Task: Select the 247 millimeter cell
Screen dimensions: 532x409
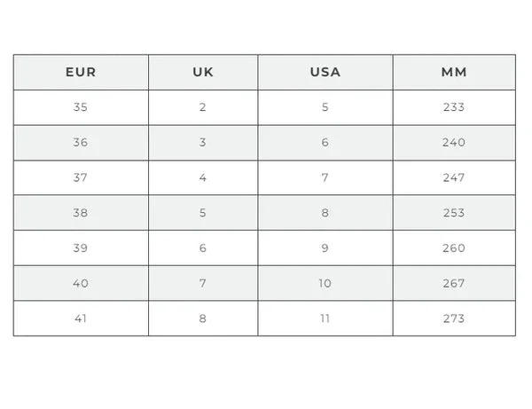Action: tap(453, 177)
